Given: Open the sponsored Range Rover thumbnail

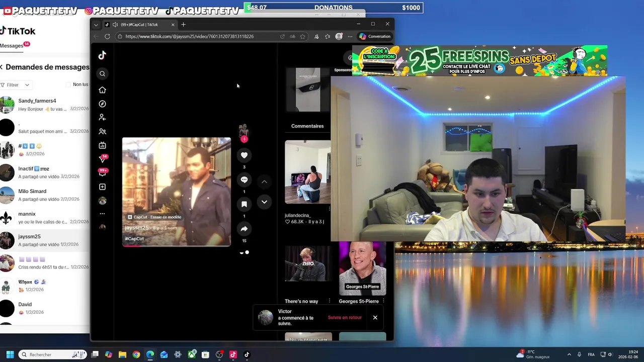Looking at the screenshot, I should [307, 89].
